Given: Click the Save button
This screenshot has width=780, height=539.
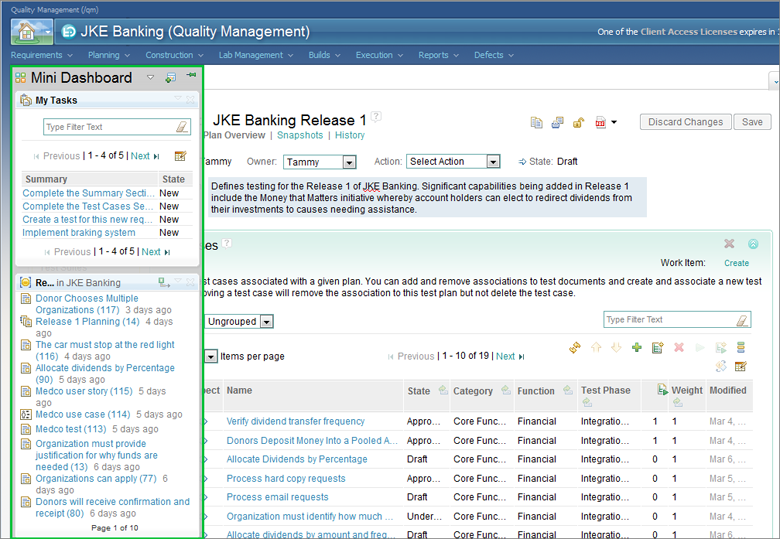Looking at the screenshot, I should pyautogui.click(x=752, y=122).
